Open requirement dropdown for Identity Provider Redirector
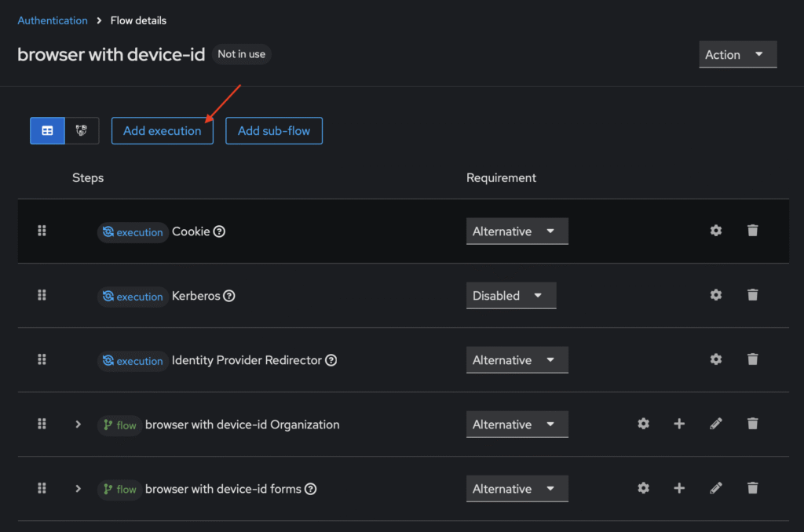Image resolution: width=804 pixels, height=532 pixels. point(517,360)
